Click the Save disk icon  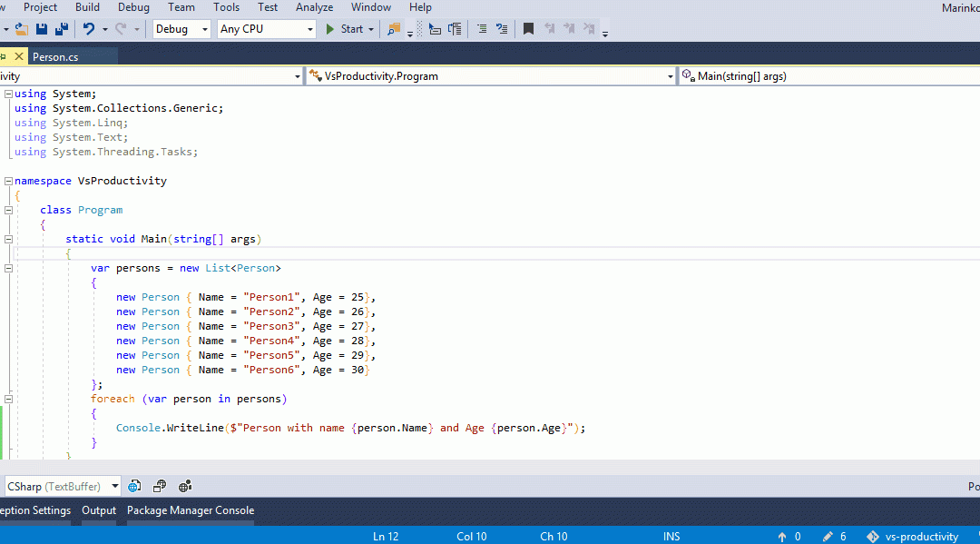43,29
